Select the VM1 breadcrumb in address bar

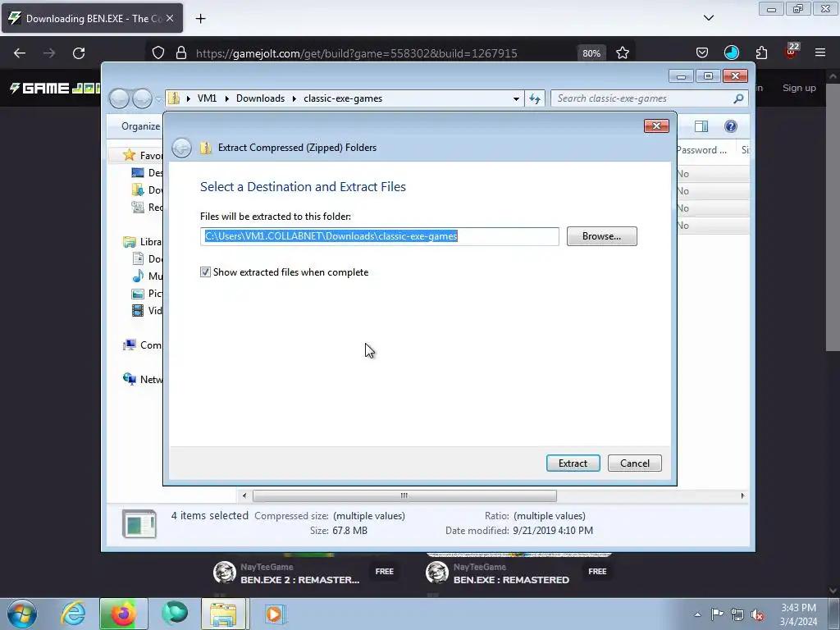coord(207,98)
